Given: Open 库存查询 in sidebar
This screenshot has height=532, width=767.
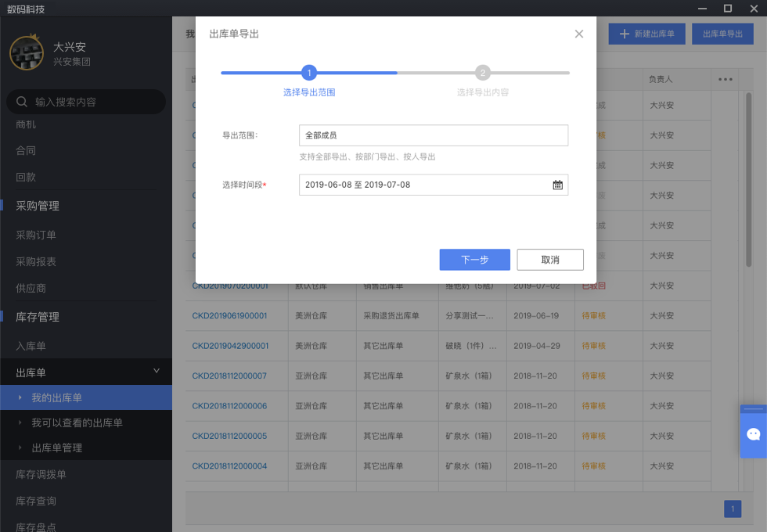Looking at the screenshot, I should click(x=36, y=501).
